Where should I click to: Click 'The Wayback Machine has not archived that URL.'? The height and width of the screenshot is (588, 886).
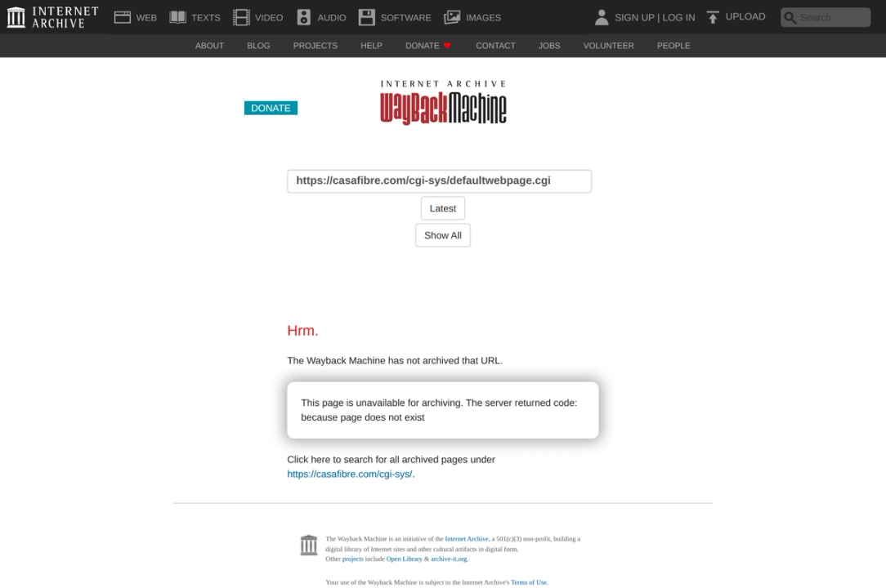tap(395, 360)
